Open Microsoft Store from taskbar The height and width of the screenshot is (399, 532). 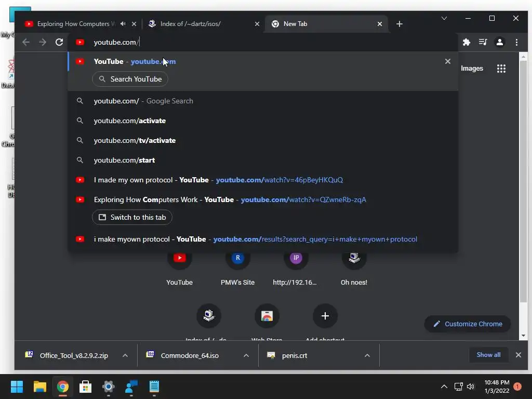tap(86, 387)
